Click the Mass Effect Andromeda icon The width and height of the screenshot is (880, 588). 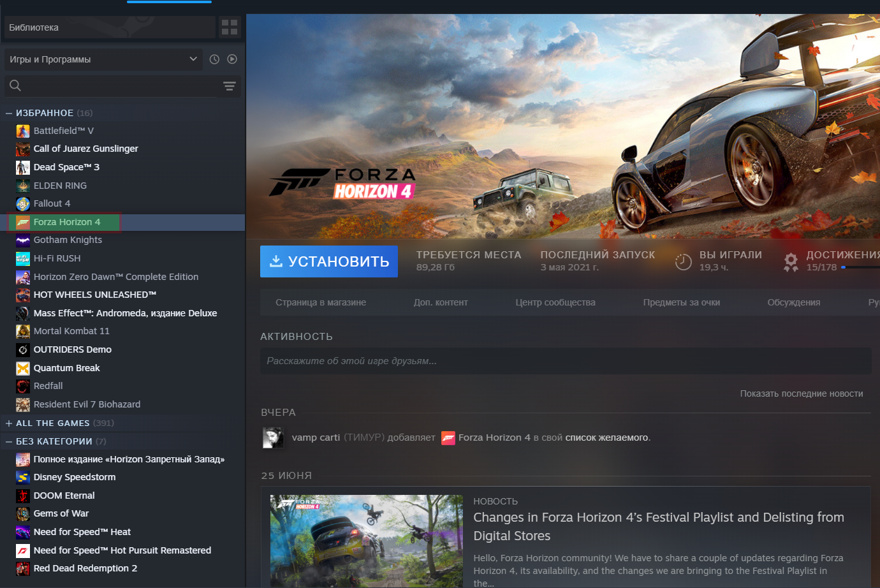(x=23, y=313)
